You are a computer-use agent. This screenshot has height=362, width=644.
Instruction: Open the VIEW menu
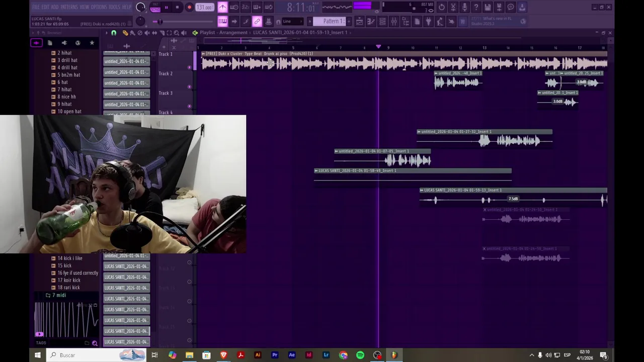pos(84,7)
